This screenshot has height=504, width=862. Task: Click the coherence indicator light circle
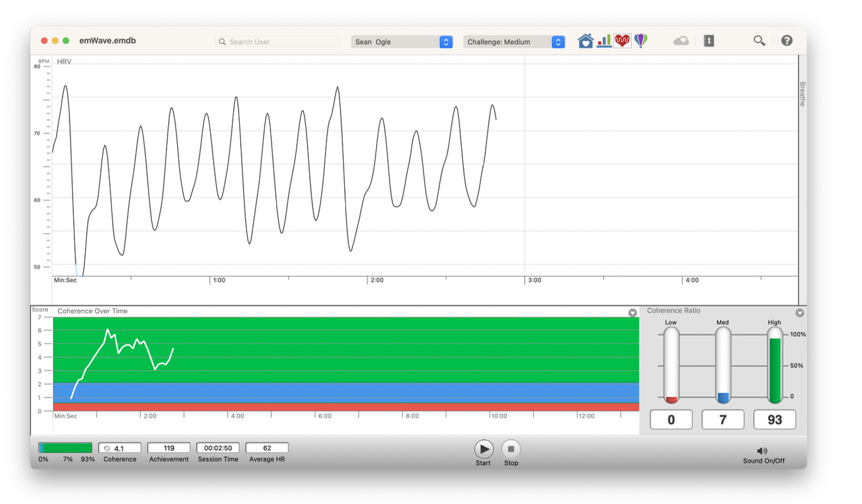[107, 449]
